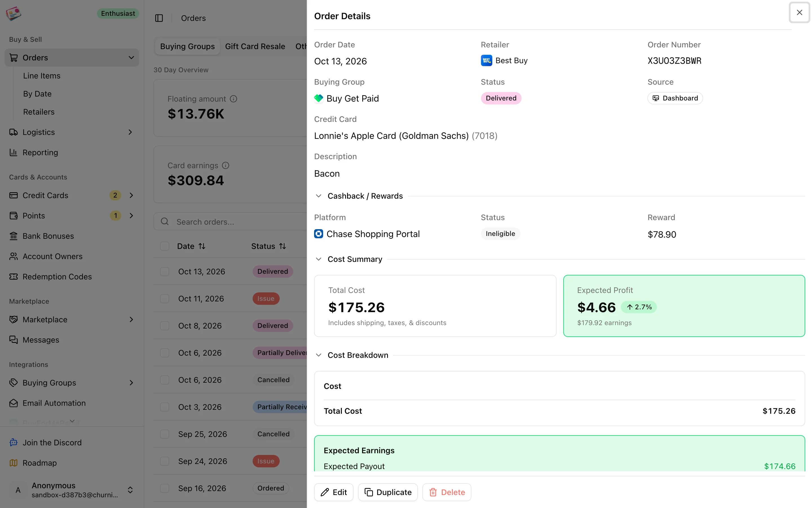The image size is (812, 508).
Task: Collapse the Cashback / Rewards section
Action: pyautogui.click(x=318, y=196)
